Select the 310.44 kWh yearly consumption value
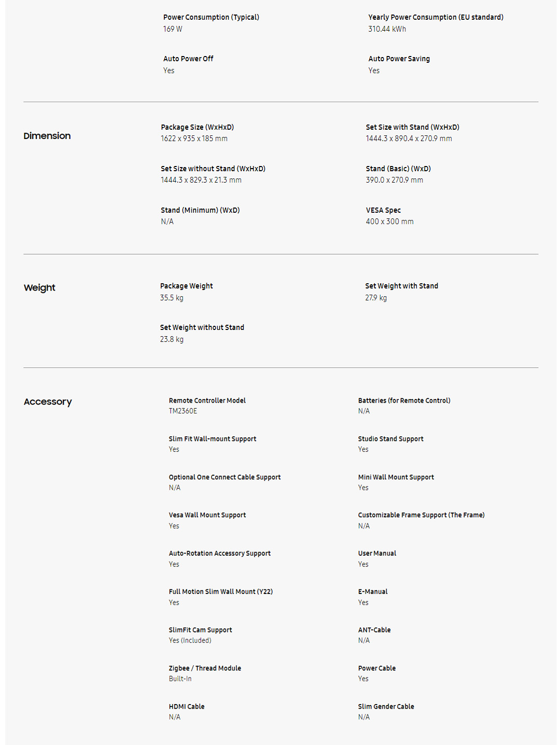The width and height of the screenshot is (560, 745). [x=387, y=29]
